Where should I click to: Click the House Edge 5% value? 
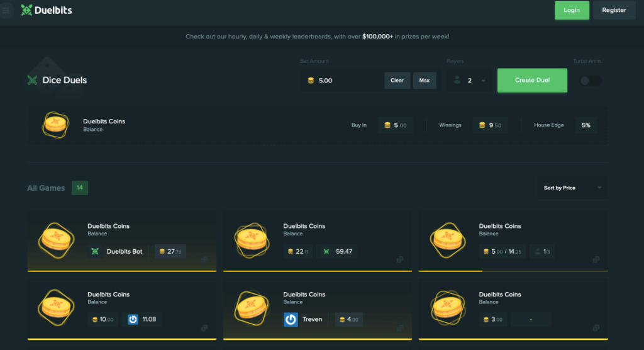(586, 125)
